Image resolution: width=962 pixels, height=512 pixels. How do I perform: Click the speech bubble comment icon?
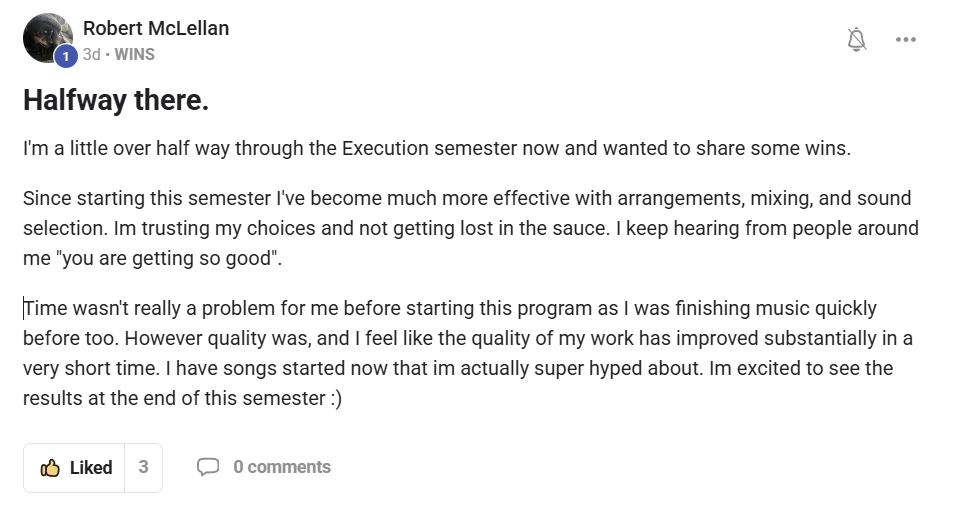click(208, 467)
